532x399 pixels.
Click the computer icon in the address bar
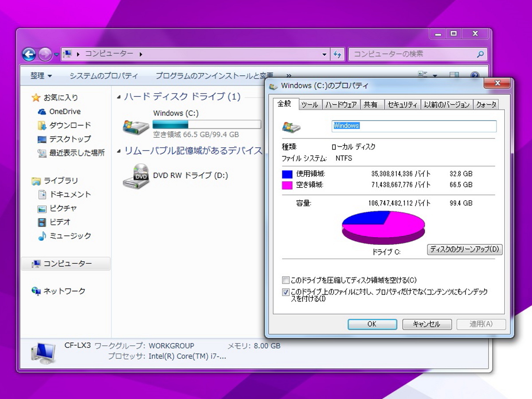click(67, 54)
